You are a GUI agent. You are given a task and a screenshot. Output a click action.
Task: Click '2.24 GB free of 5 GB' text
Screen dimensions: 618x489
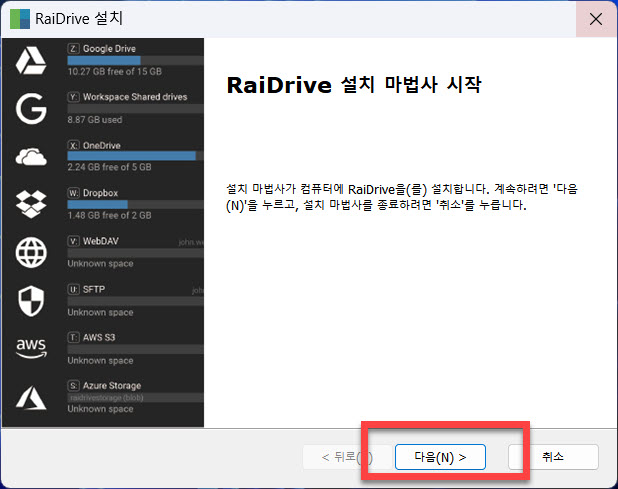click(x=109, y=167)
